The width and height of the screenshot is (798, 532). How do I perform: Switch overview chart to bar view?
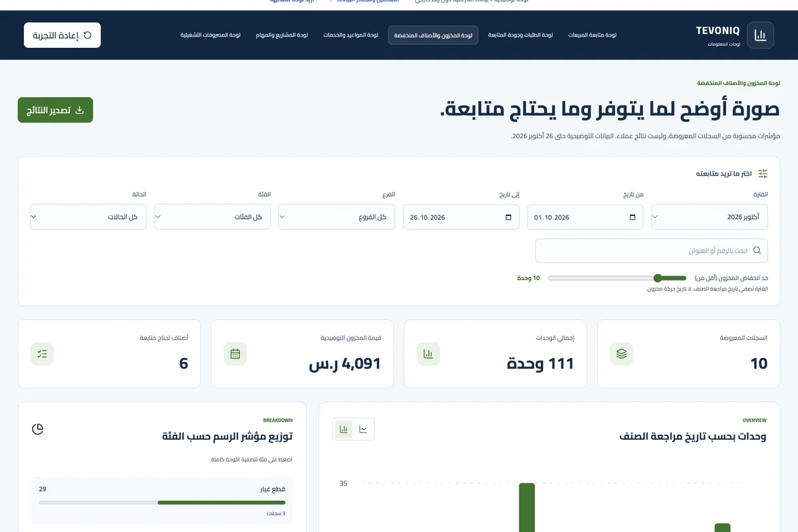coord(344,429)
